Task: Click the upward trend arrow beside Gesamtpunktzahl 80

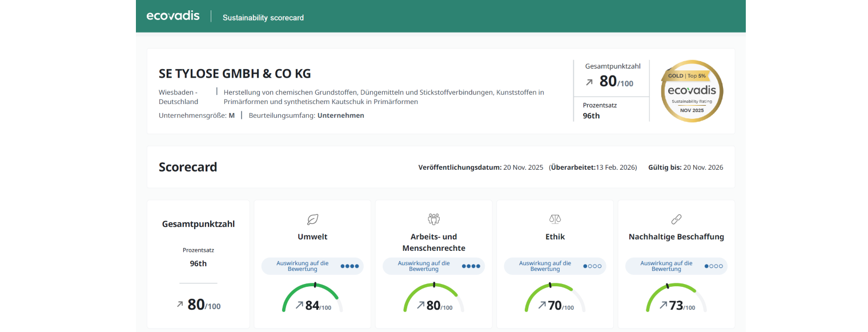Action: click(x=589, y=82)
